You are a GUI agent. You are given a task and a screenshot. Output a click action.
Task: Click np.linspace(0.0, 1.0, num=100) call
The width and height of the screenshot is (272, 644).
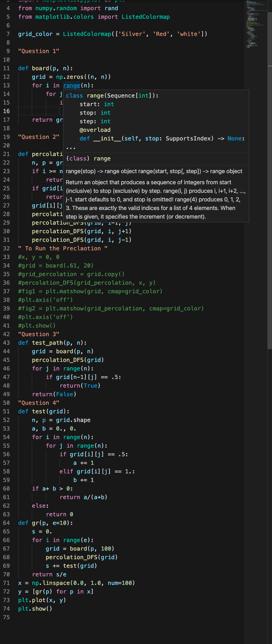click(x=83, y=583)
